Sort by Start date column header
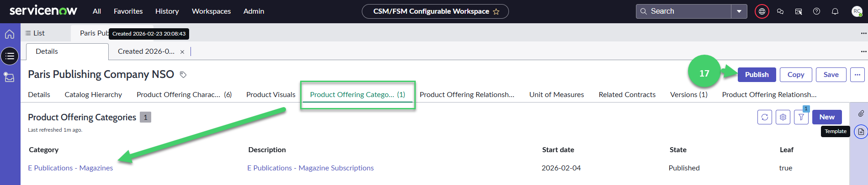 click(x=558, y=150)
